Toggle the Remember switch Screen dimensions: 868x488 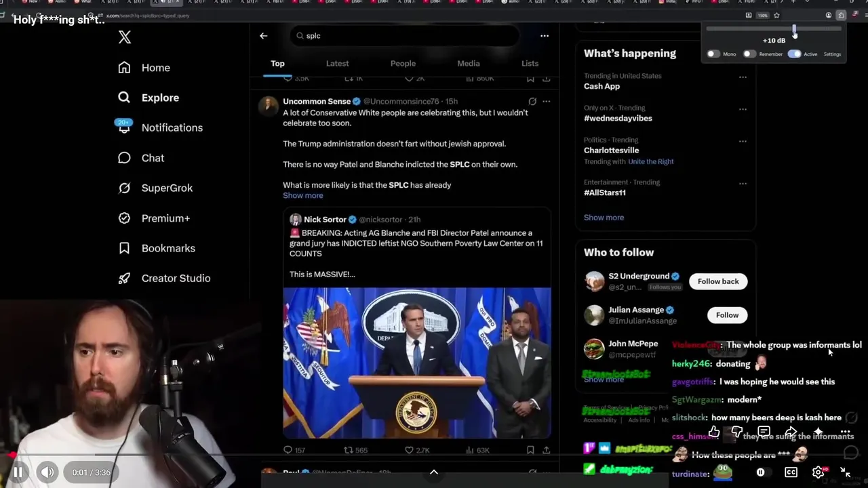tap(749, 54)
